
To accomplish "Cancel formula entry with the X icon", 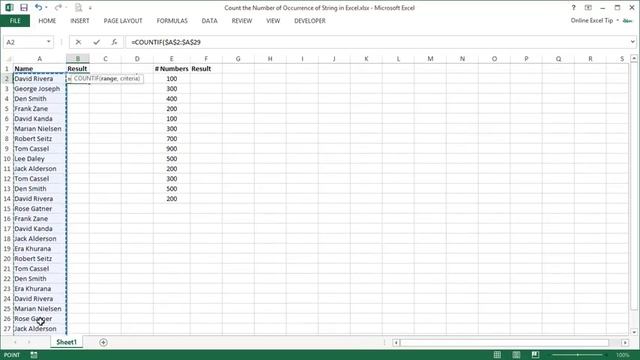I will [78, 42].
